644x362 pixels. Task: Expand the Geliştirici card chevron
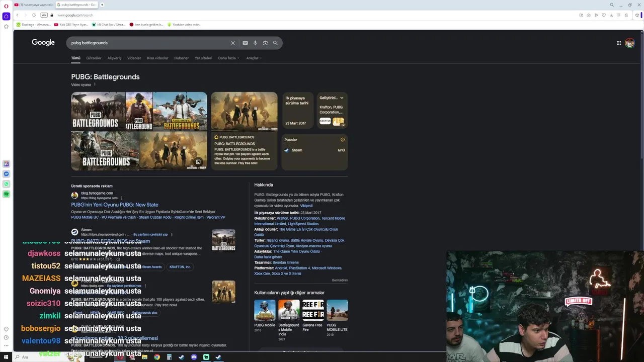click(342, 98)
